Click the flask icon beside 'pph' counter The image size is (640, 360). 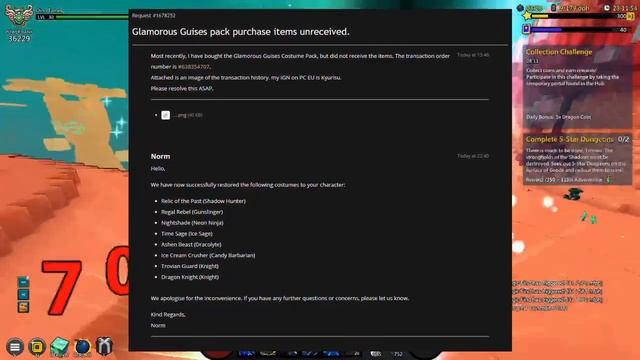[553, 8]
